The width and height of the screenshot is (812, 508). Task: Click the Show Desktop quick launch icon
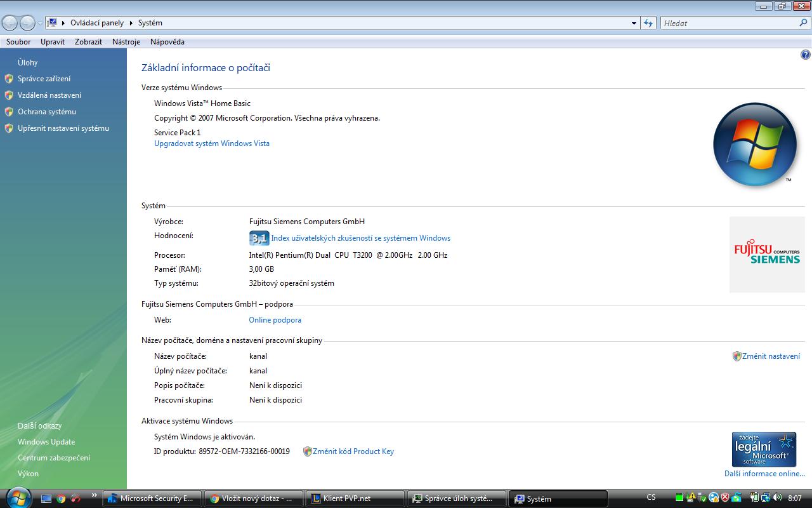[x=46, y=498]
